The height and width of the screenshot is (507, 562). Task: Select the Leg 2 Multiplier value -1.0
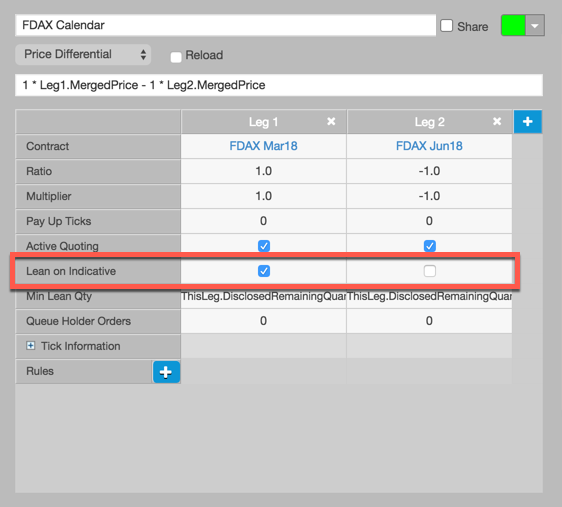pos(429,196)
